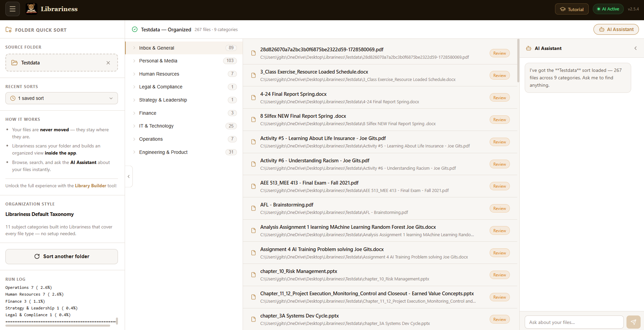Review chapter_3A Systems Dev Cycle.pptx
Image resolution: width=644 pixels, height=330 pixels.
pos(499,320)
